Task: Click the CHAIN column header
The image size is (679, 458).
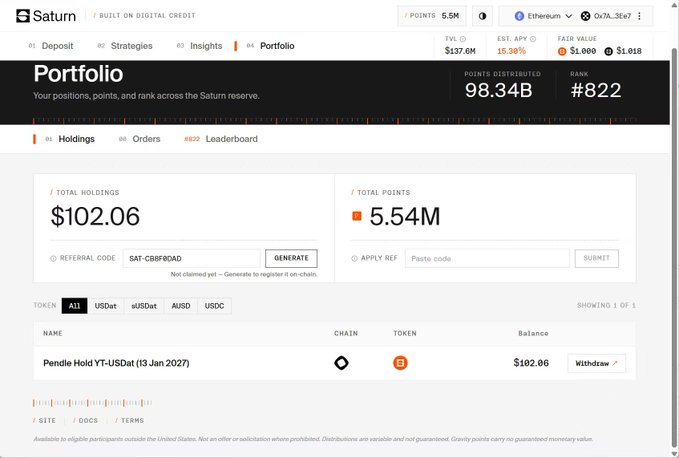Action: click(x=346, y=333)
